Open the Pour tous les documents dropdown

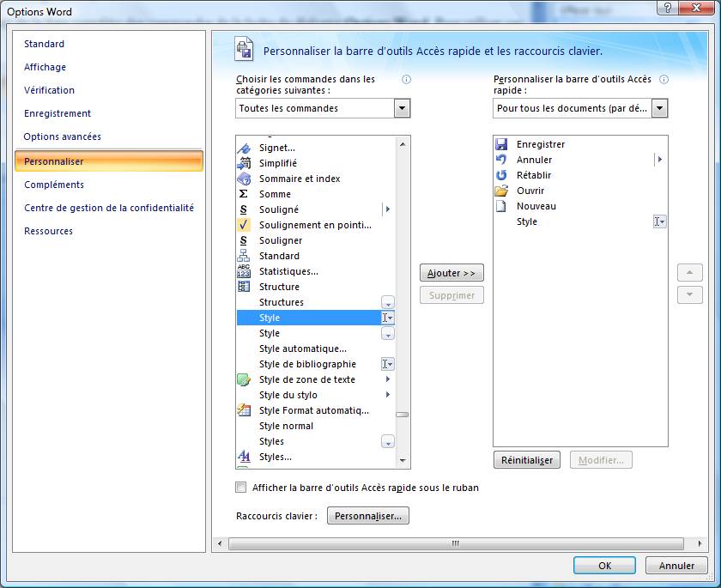659,108
